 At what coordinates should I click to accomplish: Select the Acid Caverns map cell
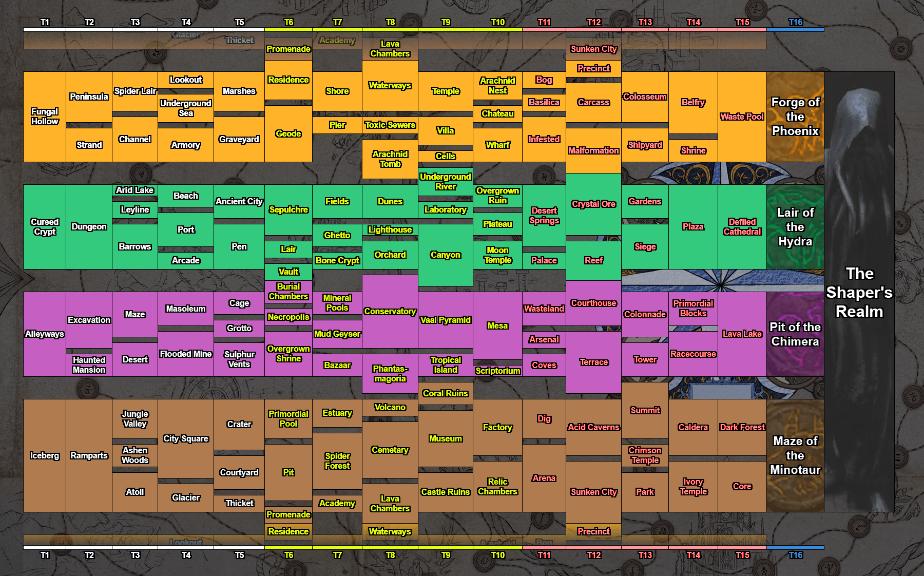pyautogui.click(x=593, y=427)
